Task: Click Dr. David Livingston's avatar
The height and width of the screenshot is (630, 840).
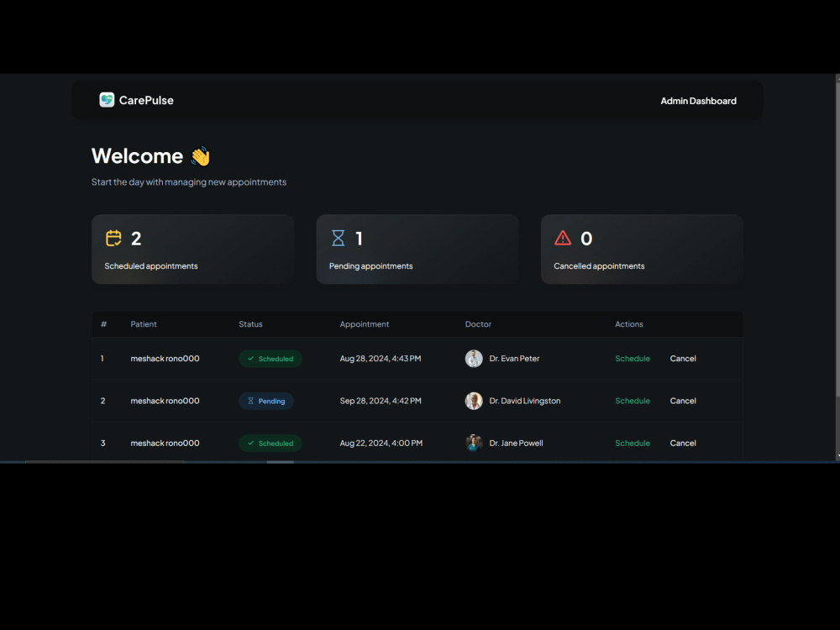Action: click(x=474, y=401)
